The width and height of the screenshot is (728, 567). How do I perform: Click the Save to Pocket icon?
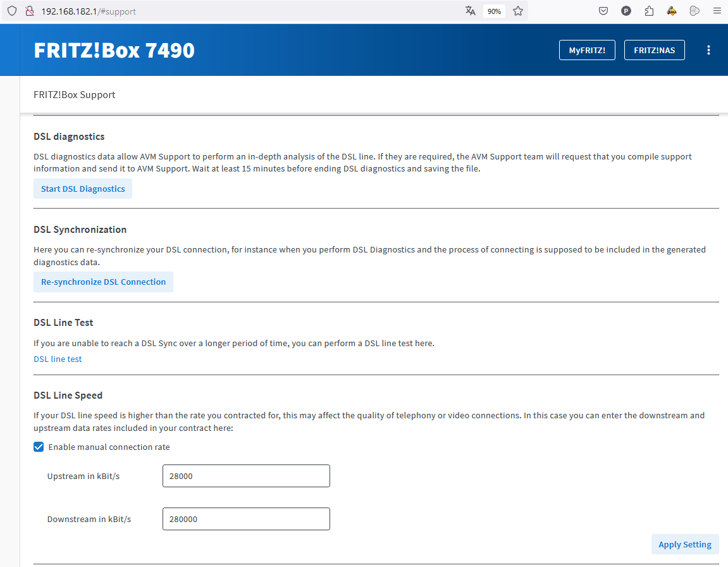[x=603, y=11]
